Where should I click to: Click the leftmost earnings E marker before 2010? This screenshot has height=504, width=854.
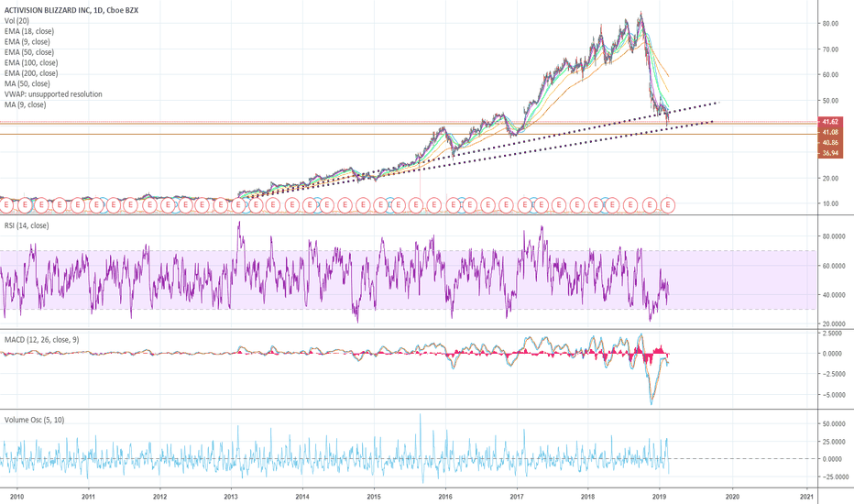pyautogui.click(x=6, y=205)
